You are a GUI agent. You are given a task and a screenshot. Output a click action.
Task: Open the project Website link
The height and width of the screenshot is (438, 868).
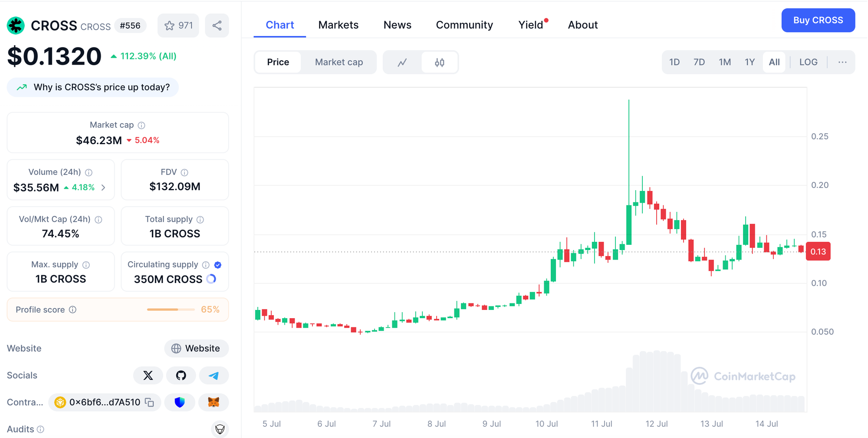click(196, 349)
